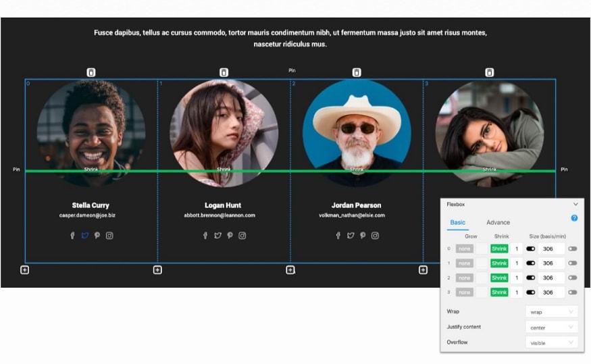Toggle the black basis switch for row 1
This screenshot has height=364, width=591.
(x=531, y=263)
